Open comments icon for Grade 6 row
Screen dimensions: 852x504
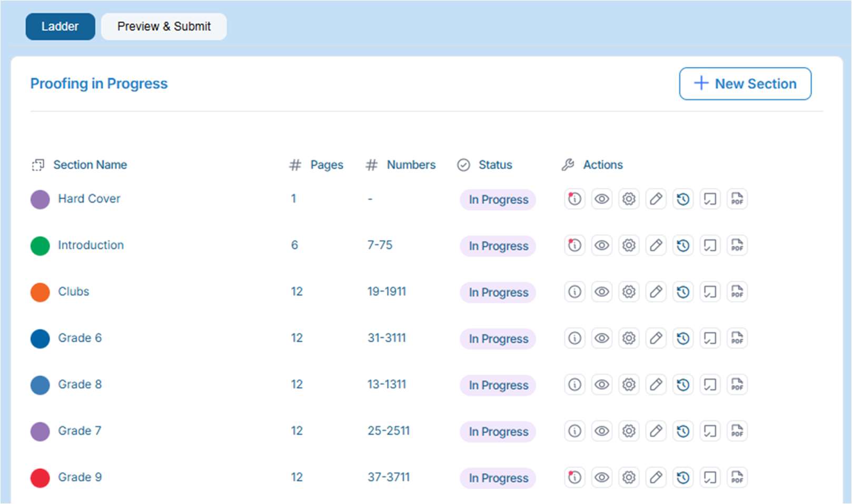[x=710, y=338]
